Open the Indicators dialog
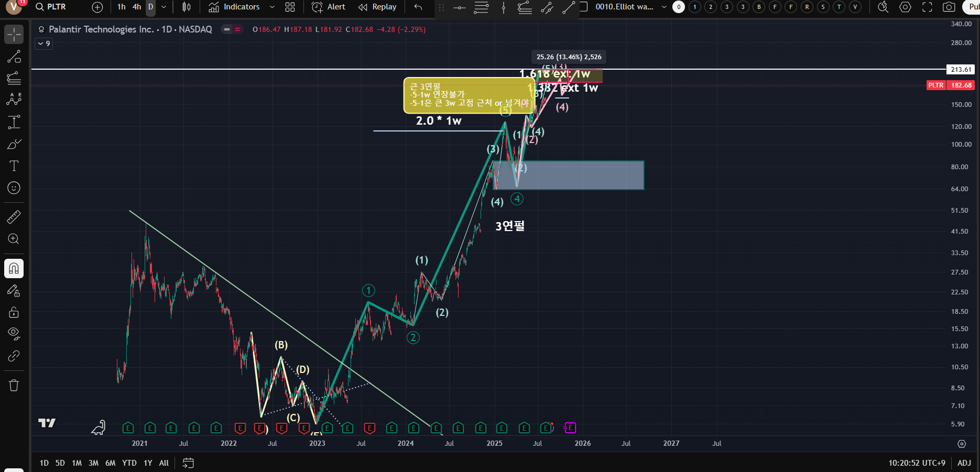980x472 pixels. [x=234, y=7]
